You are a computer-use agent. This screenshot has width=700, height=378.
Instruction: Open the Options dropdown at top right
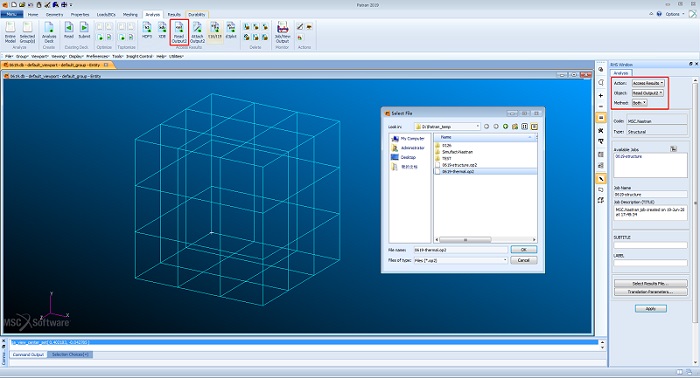675,14
